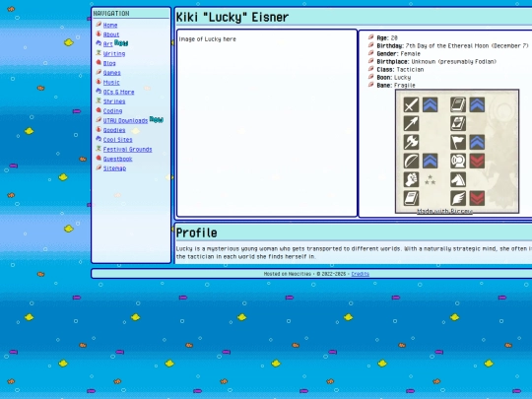The image size is (532, 399).
Task: Click the 'Gender: Female' list entry
Action: pos(398,53)
